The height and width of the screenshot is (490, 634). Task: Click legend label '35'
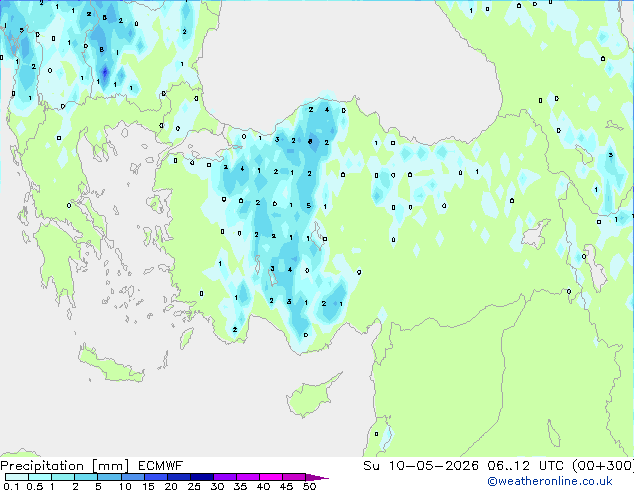point(240,486)
